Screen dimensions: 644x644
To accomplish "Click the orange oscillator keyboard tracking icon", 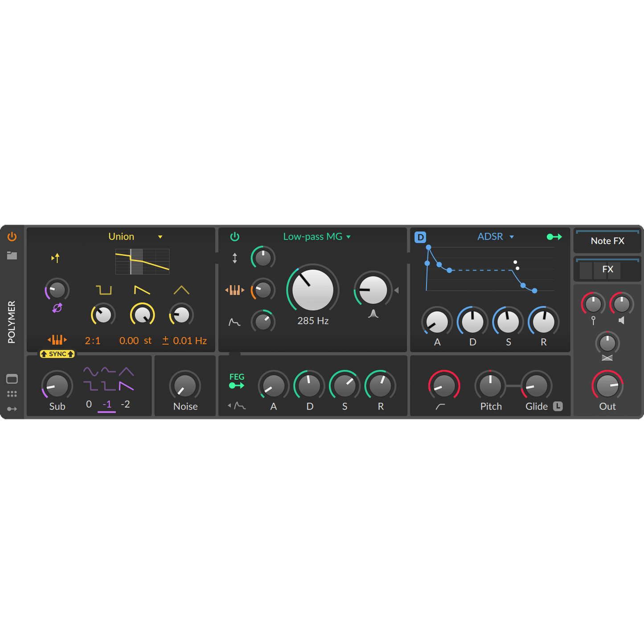I will pos(57,340).
